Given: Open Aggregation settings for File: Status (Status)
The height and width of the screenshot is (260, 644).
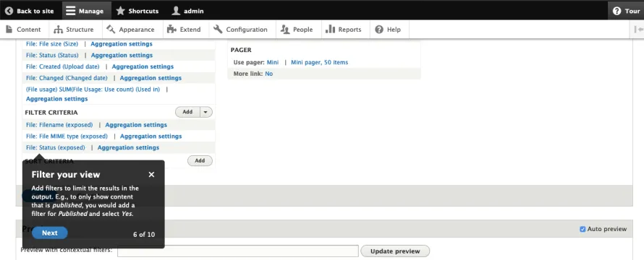Looking at the screenshot, I should pyautogui.click(x=122, y=56).
